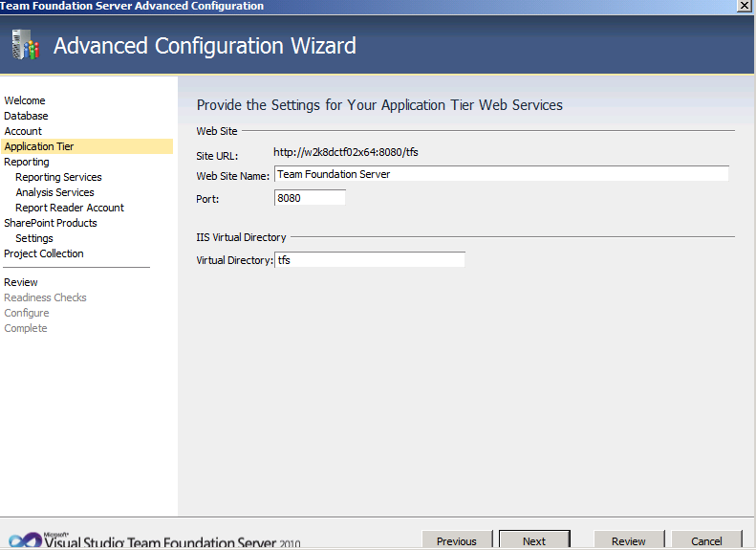756x550 pixels.
Task: Click the Virtual Directory text field
Action: [370, 259]
